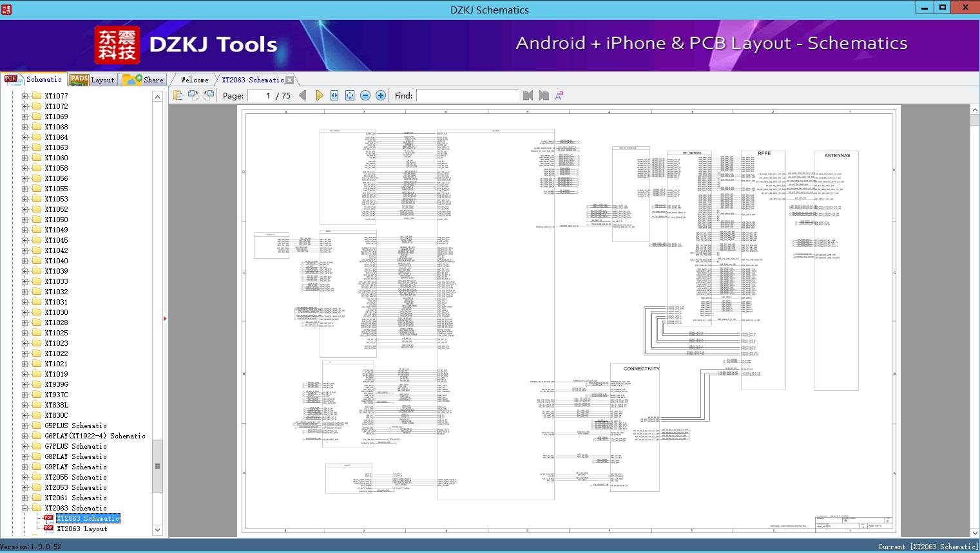Fit page to width icon

coord(334,95)
